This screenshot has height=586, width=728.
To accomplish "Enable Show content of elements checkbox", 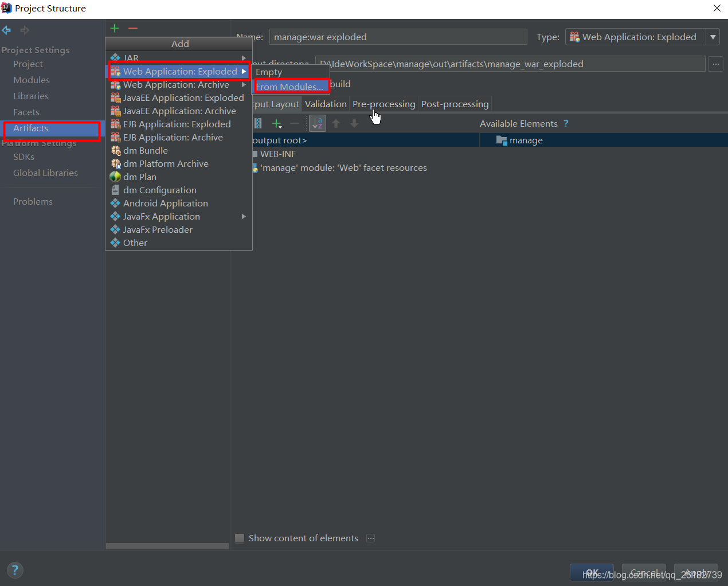I will coord(240,538).
